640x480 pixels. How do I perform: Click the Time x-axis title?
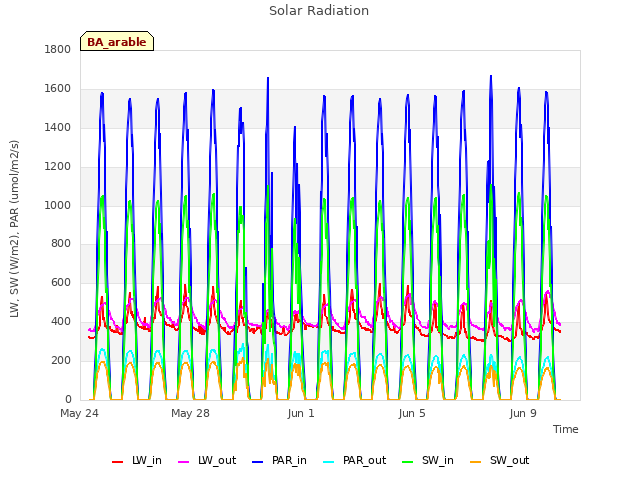point(566,429)
